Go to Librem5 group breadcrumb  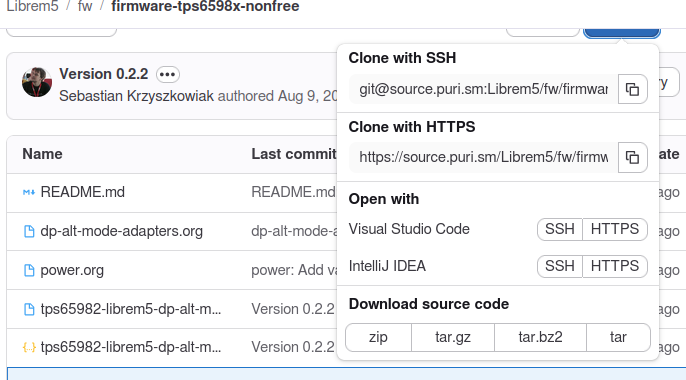(32, 7)
